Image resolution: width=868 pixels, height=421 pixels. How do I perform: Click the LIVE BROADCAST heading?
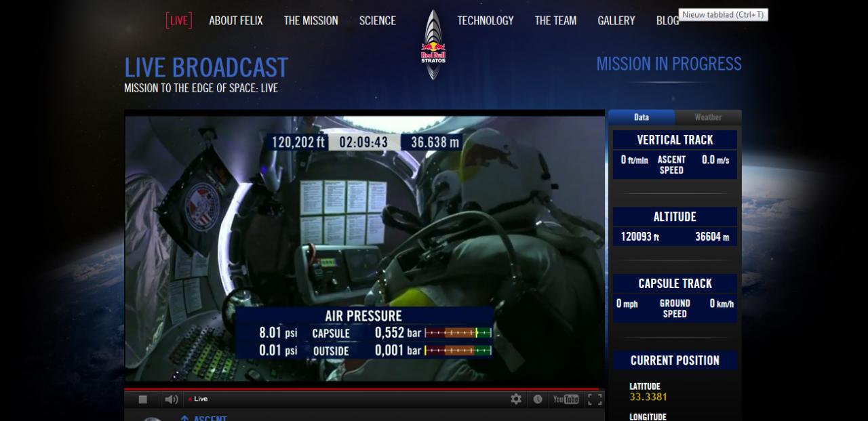tap(206, 68)
